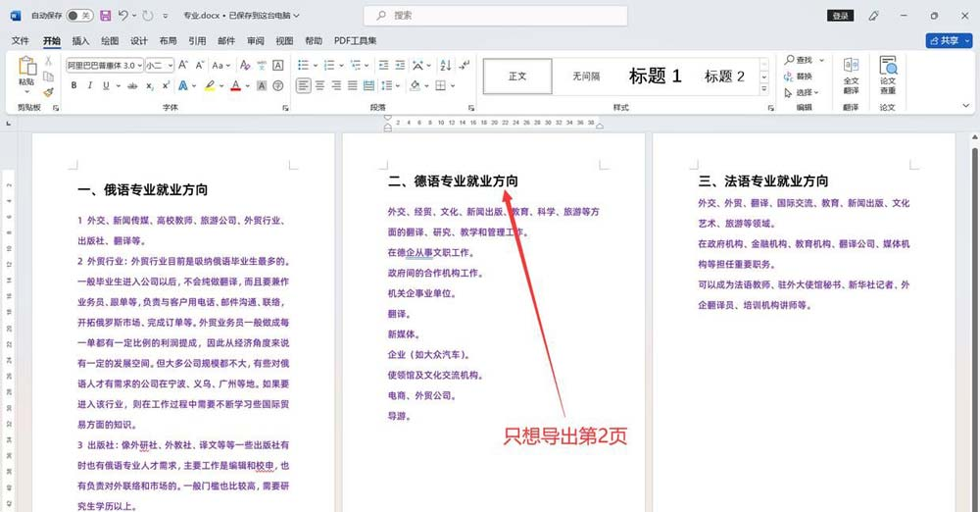Switch to the References tab
Viewport: 980px width, 512px height.
tap(197, 40)
